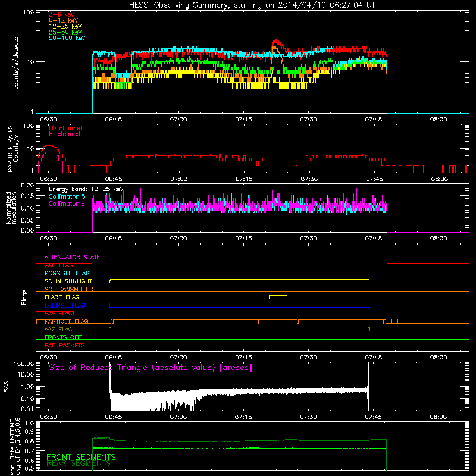Click the 07:30 time label under modulation plot

(x=308, y=239)
